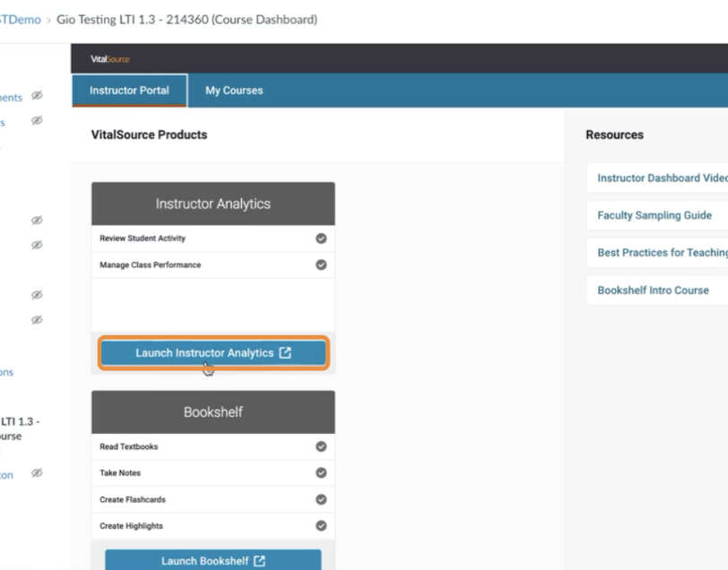This screenshot has height=570, width=728.
Task: Click the Create Flashcards label
Action: pos(133,499)
